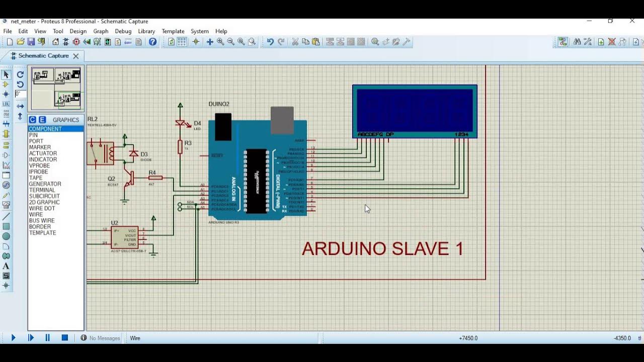Click the rotation angle input field
The width and height of the screenshot is (644, 362).
coord(20,94)
